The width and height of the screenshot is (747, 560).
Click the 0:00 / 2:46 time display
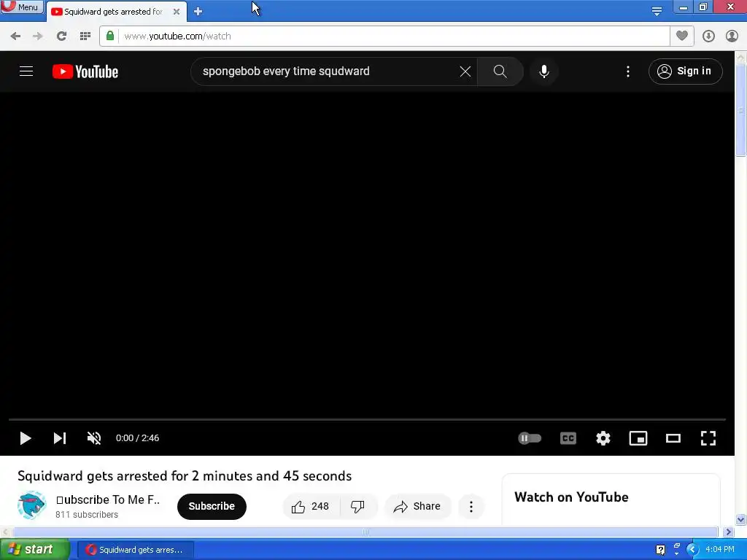coord(137,438)
